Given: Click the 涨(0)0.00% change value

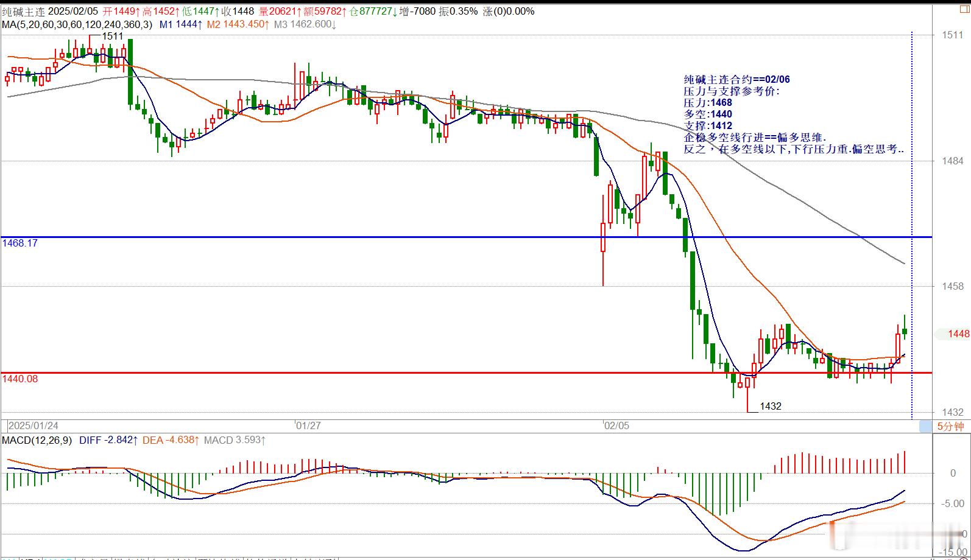Looking at the screenshot, I should tap(508, 11).
